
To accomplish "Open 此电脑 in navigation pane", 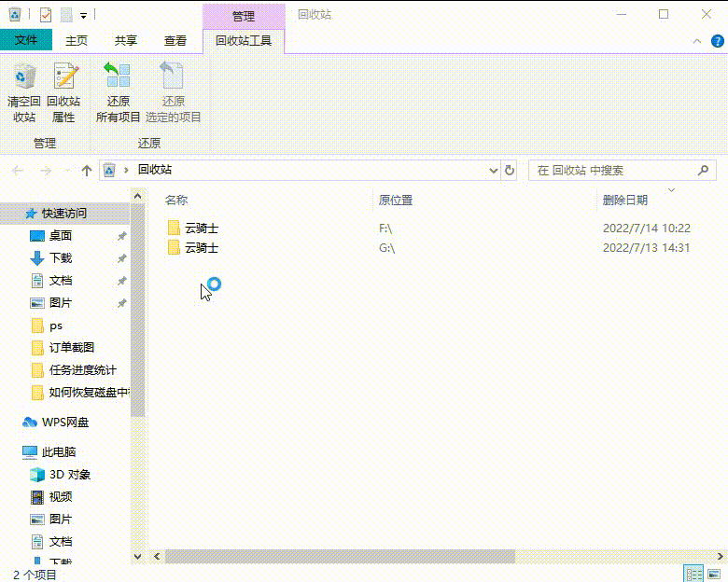I will (x=59, y=451).
